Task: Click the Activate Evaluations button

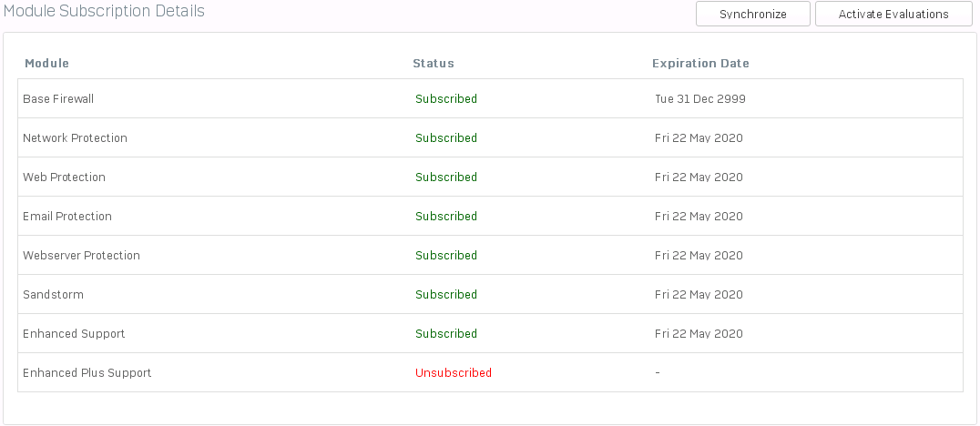Action: click(893, 14)
